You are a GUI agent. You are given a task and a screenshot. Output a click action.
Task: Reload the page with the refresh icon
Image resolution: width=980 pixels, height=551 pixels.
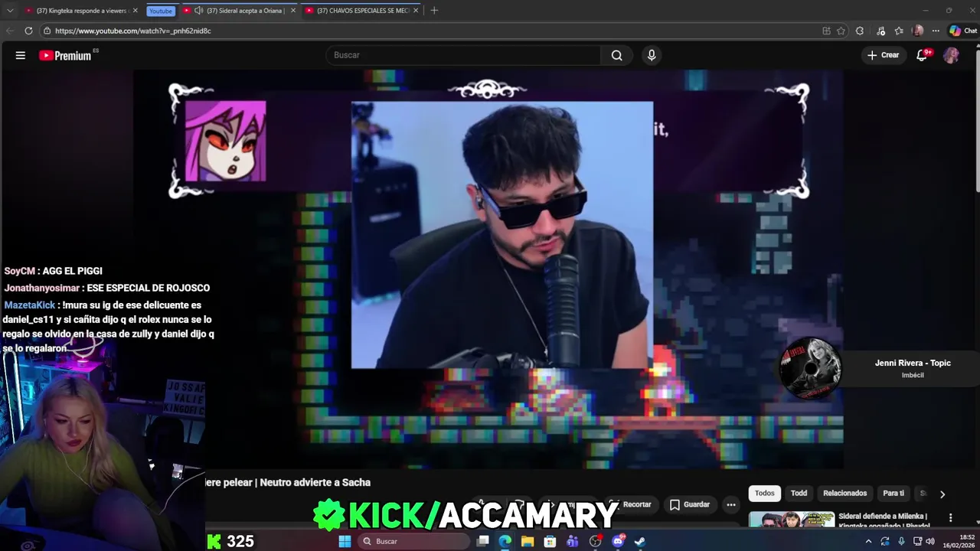[28, 31]
